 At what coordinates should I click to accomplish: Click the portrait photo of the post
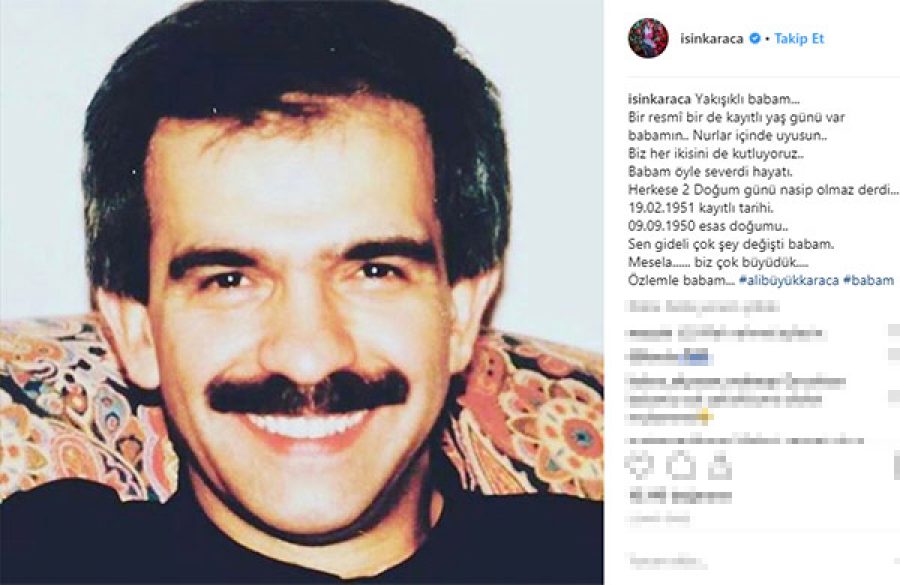pyautogui.click(x=301, y=292)
